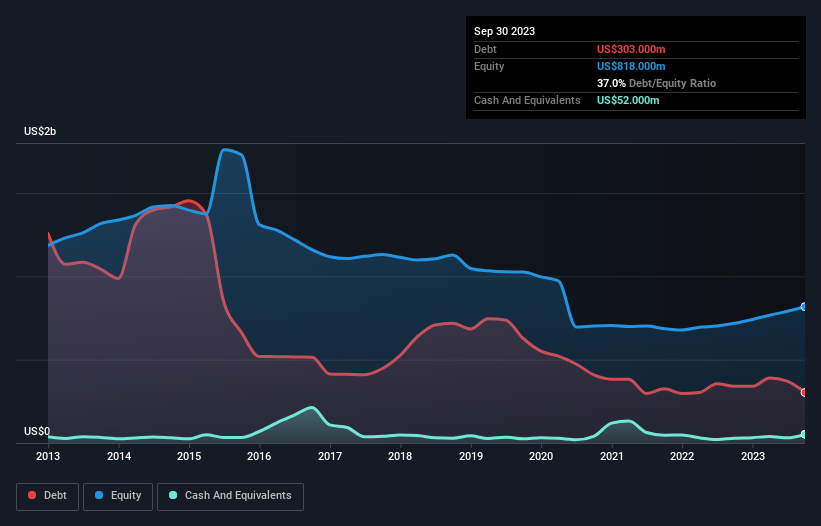Click the US$303.000m debt value
The height and width of the screenshot is (526, 821).
[631, 49]
